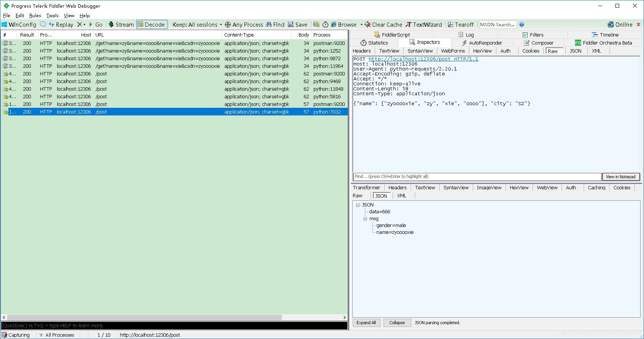Image resolution: width=644 pixels, height=339 pixels.
Task: Click the Find text box in request inspector
Action: point(477,176)
